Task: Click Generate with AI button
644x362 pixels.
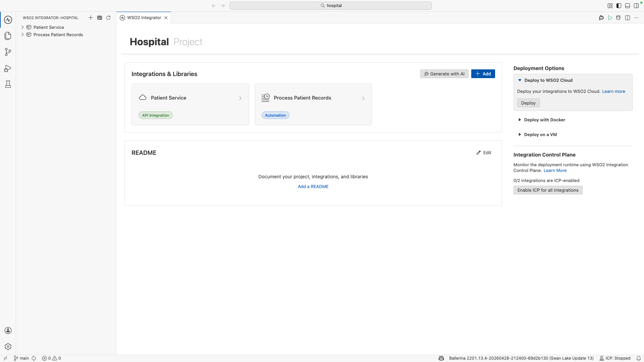Action: pos(444,74)
